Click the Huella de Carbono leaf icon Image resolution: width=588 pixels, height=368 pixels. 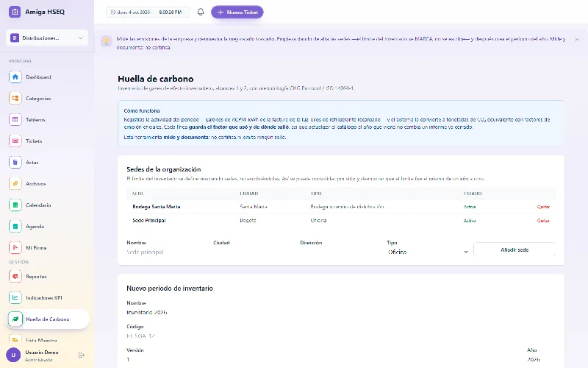(15, 319)
